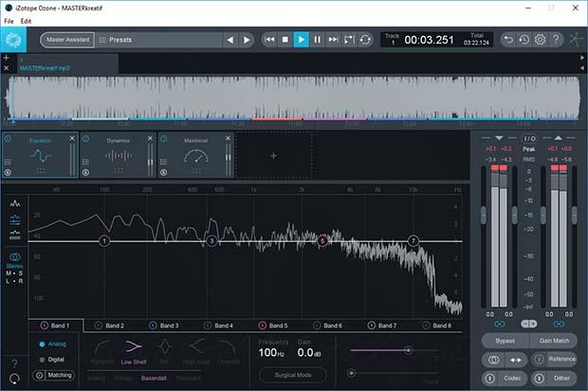Show spectrum analyzer view icon
588x391 pixels.
click(15, 203)
